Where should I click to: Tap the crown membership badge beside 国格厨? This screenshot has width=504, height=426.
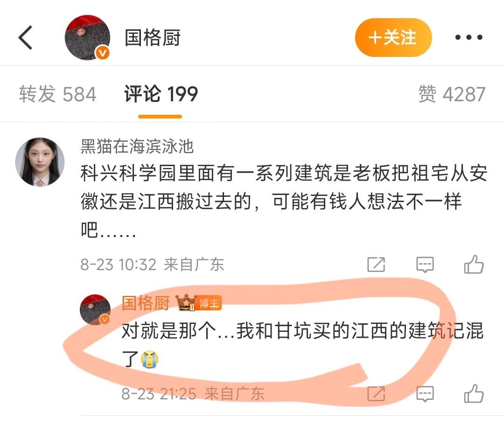[185, 303]
